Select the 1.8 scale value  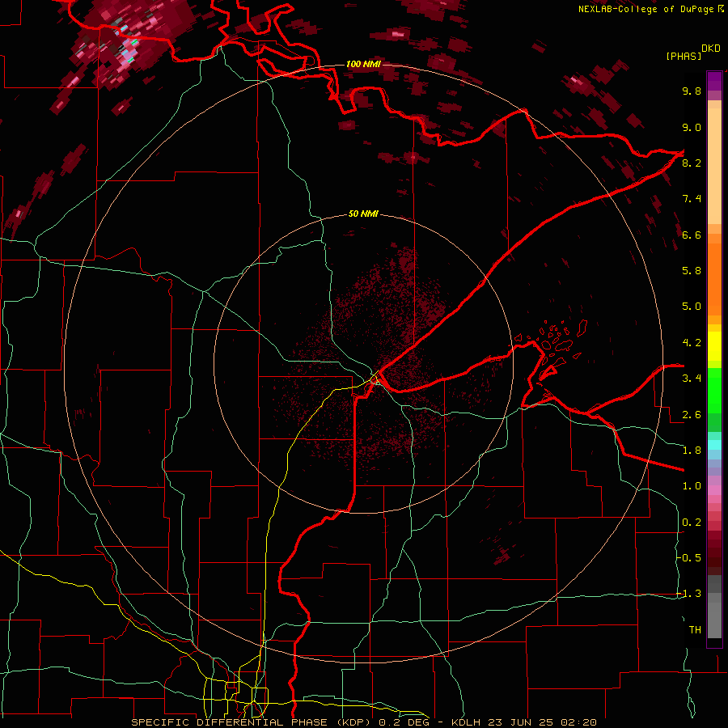pyautogui.click(x=692, y=451)
